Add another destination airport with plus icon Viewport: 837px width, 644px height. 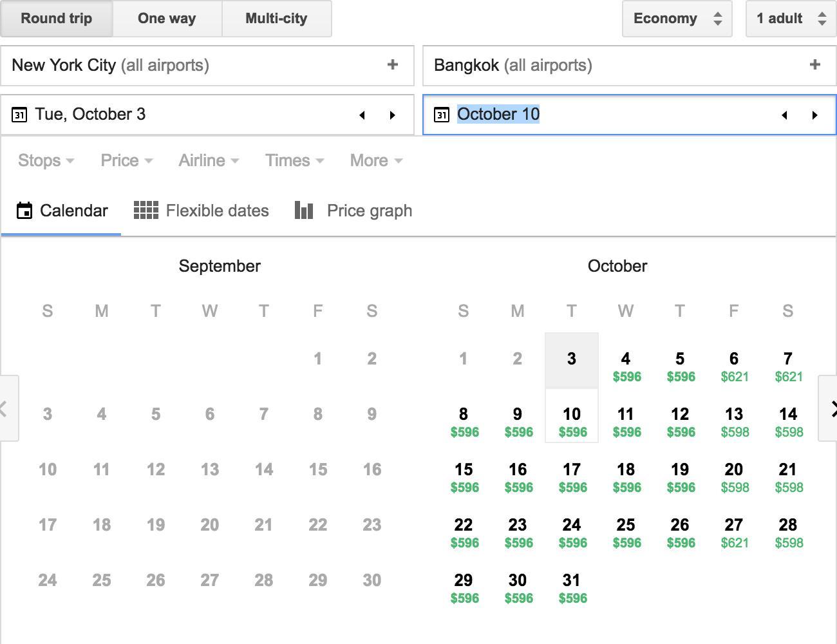(x=814, y=64)
